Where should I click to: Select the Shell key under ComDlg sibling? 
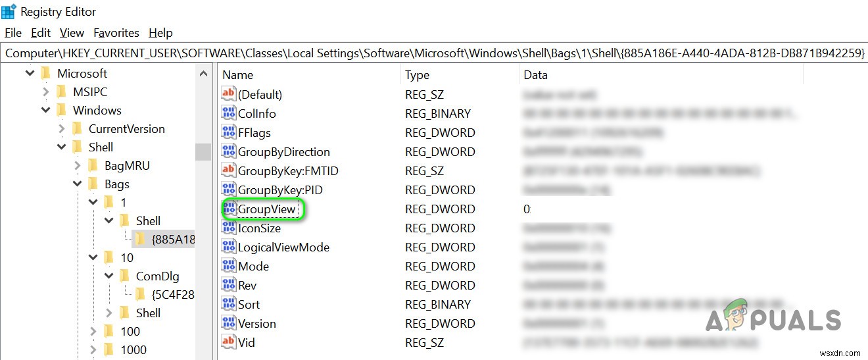point(148,313)
